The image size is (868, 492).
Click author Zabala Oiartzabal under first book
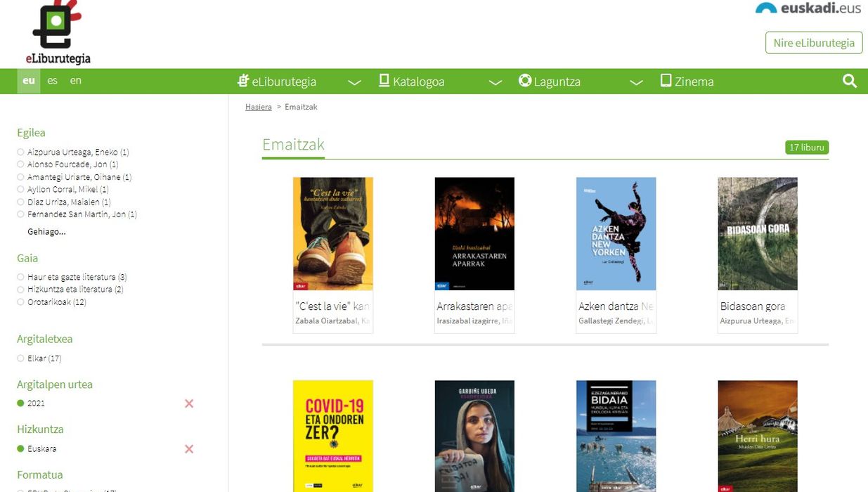333,321
